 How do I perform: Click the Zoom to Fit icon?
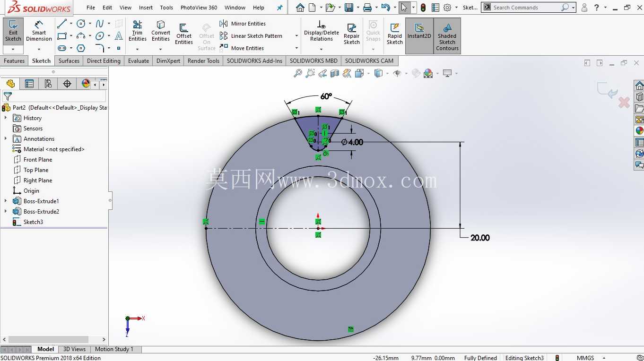(x=298, y=73)
